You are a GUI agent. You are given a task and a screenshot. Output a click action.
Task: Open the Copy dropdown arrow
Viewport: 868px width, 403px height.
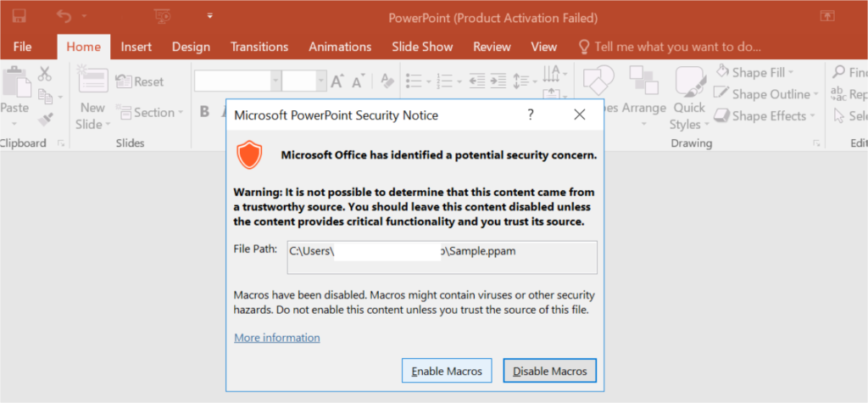(x=60, y=97)
